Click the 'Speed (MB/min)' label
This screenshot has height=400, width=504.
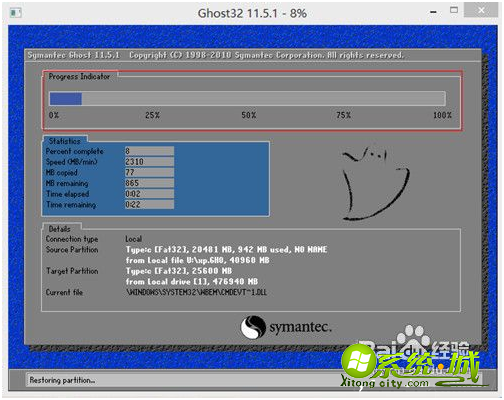point(71,162)
